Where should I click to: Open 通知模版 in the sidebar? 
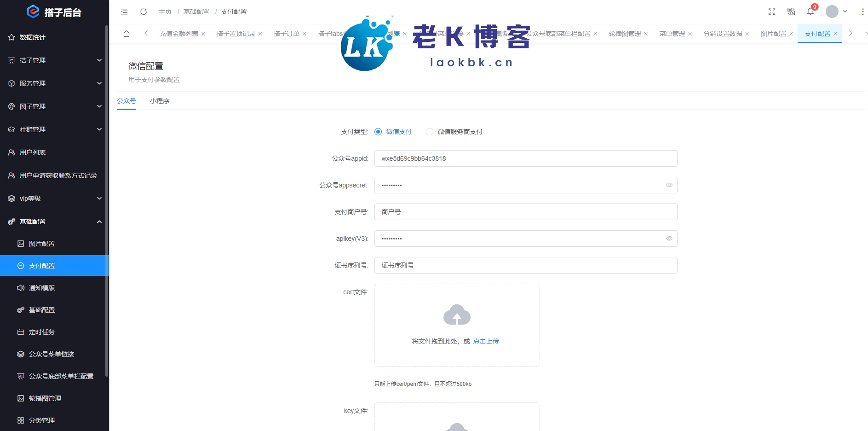coord(42,288)
